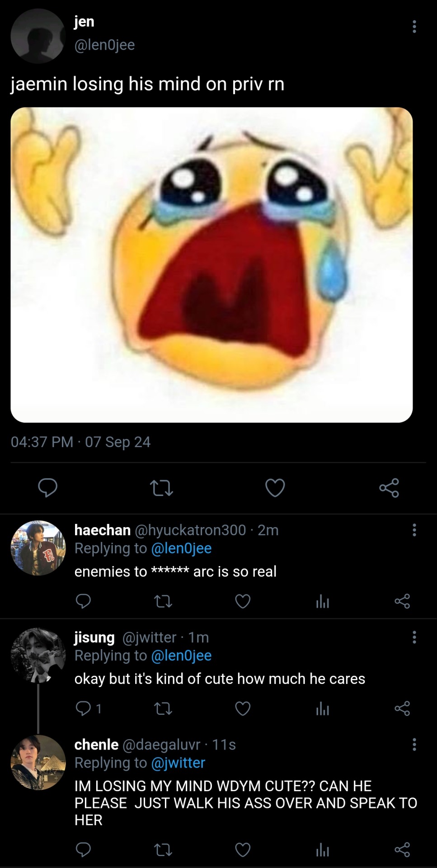Open the crying emoji image

[211, 265]
